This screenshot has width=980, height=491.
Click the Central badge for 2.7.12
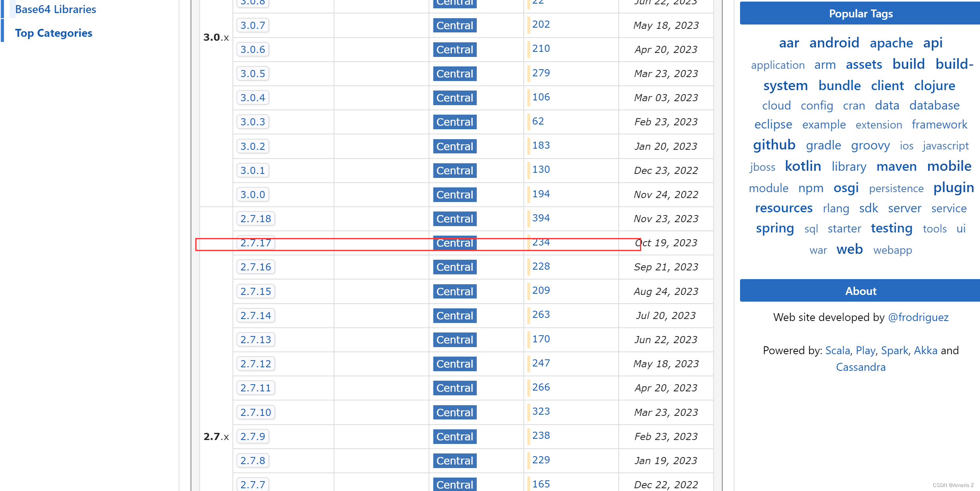click(455, 364)
